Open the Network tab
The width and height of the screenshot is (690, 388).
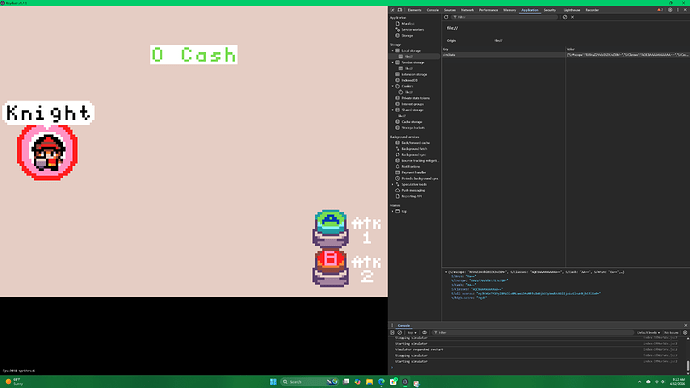[x=467, y=10]
